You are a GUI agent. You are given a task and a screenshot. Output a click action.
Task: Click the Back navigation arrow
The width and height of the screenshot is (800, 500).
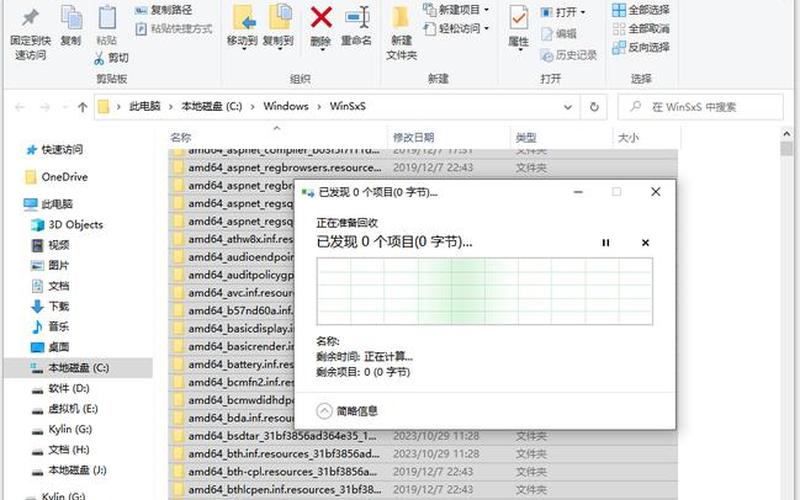[20, 107]
